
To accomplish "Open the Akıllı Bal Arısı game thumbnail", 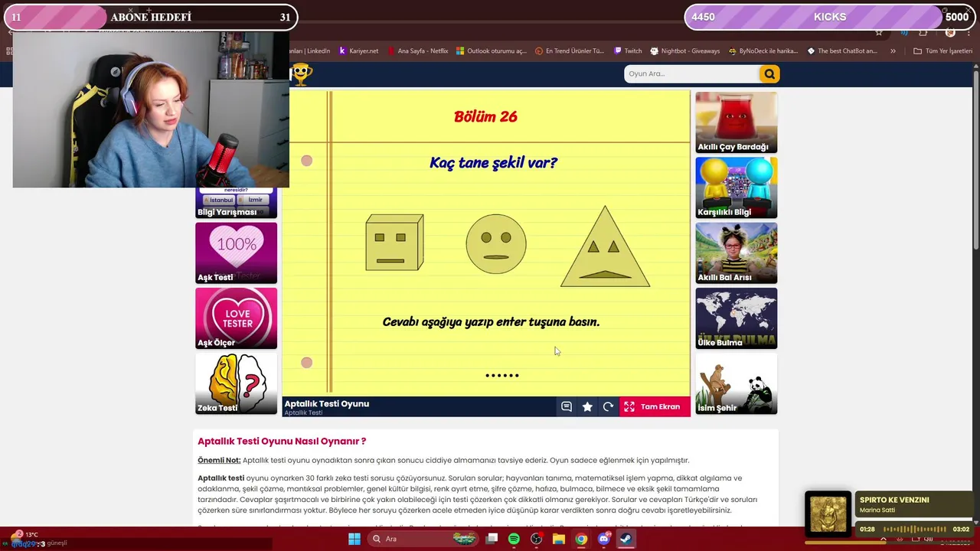I will point(736,253).
